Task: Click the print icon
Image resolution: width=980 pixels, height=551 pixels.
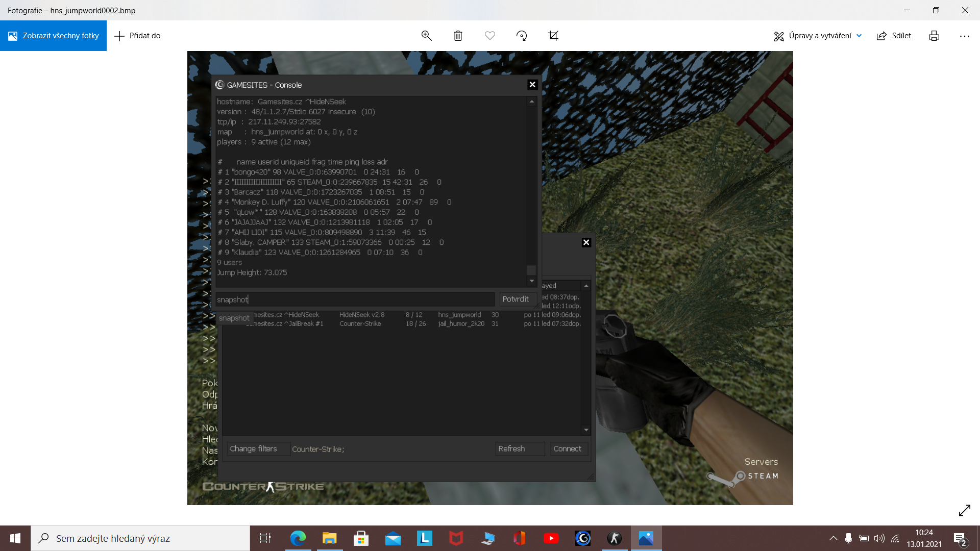Action: click(x=934, y=36)
